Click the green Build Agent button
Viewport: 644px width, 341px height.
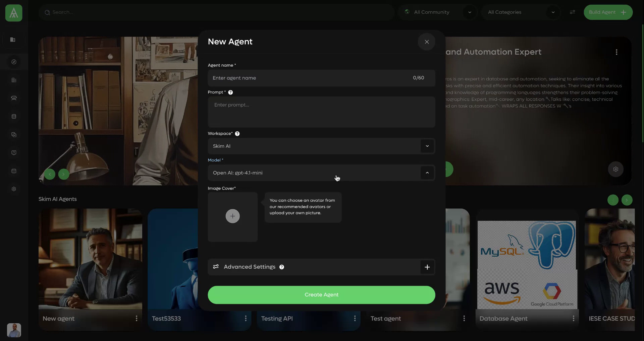coord(608,12)
